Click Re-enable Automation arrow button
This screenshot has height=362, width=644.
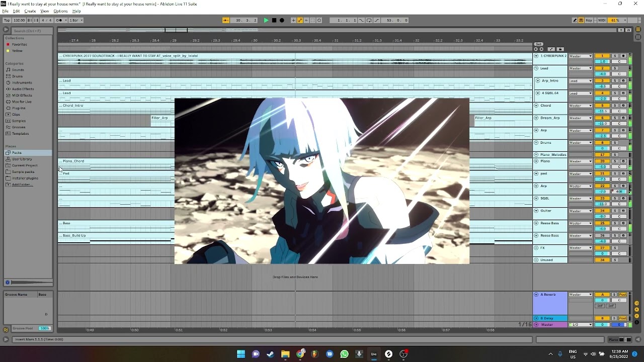pos(306,20)
